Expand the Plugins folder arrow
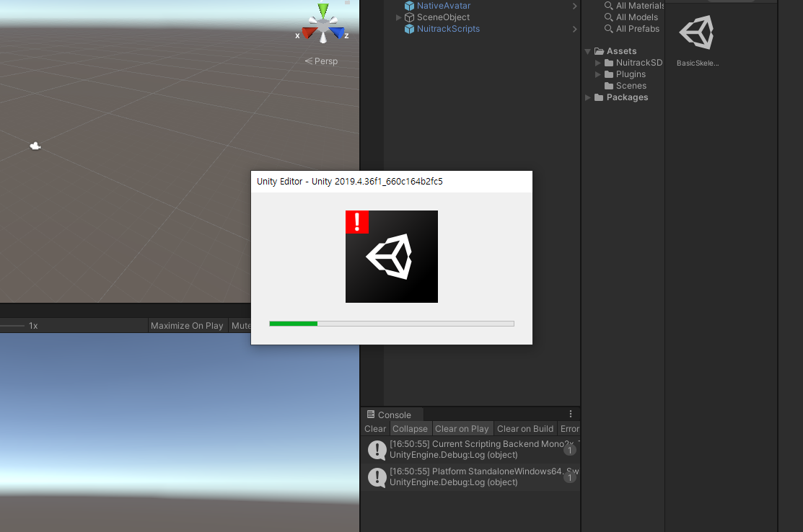Image resolution: width=803 pixels, height=532 pixels. pyautogui.click(x=597, y=74)
